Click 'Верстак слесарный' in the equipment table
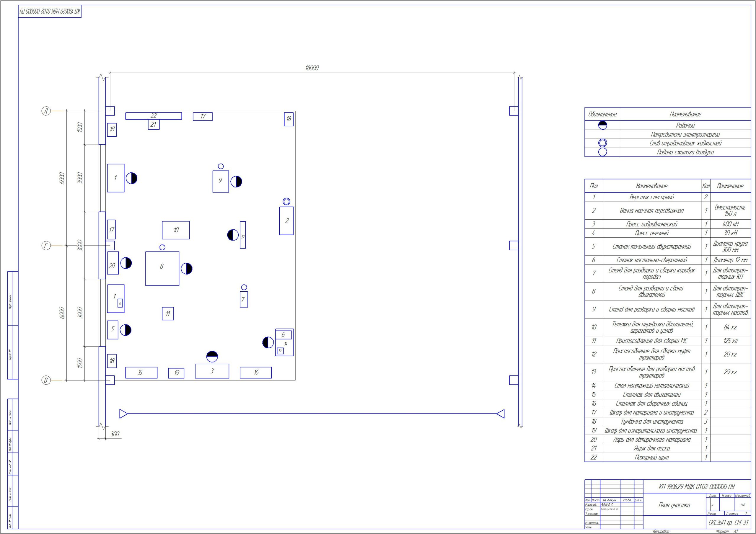 click(x=652, y=197)
